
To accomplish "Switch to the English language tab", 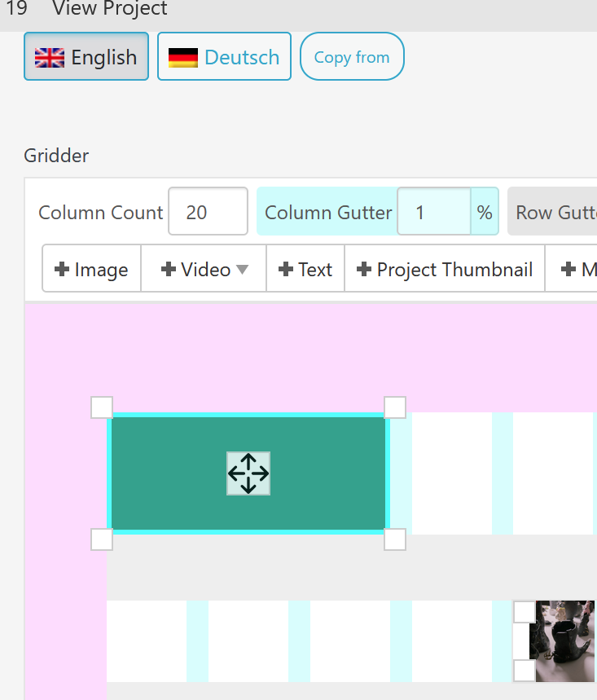I will [86, 57].
